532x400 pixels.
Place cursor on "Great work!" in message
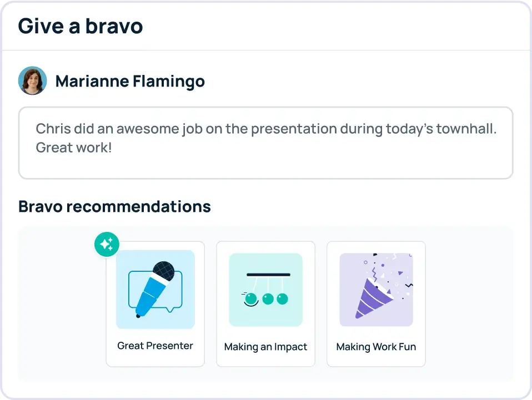pos(74,148)
